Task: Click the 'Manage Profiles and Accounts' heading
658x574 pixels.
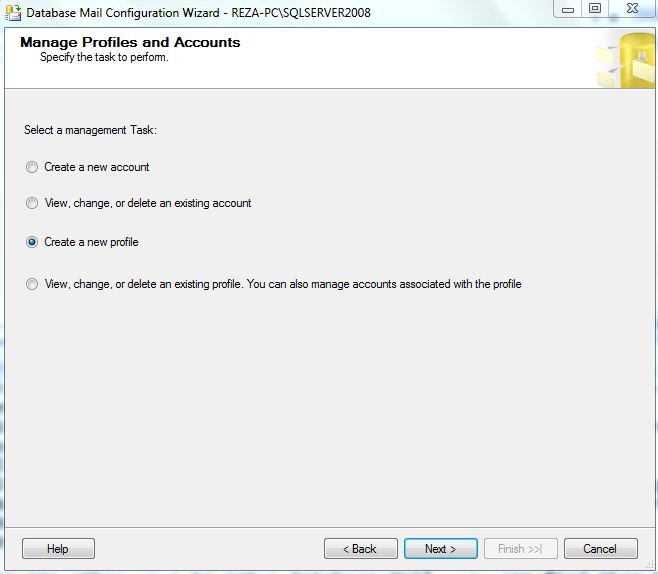Action: [x=130, y=43]
